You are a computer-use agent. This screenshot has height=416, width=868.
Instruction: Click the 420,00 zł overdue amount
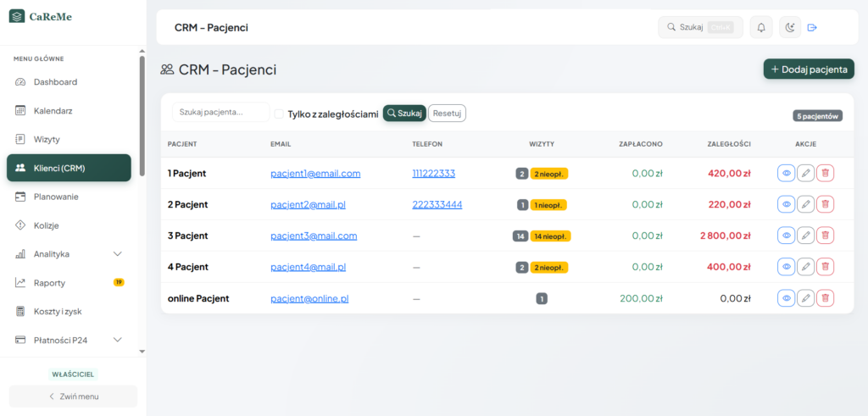point(729,173)
